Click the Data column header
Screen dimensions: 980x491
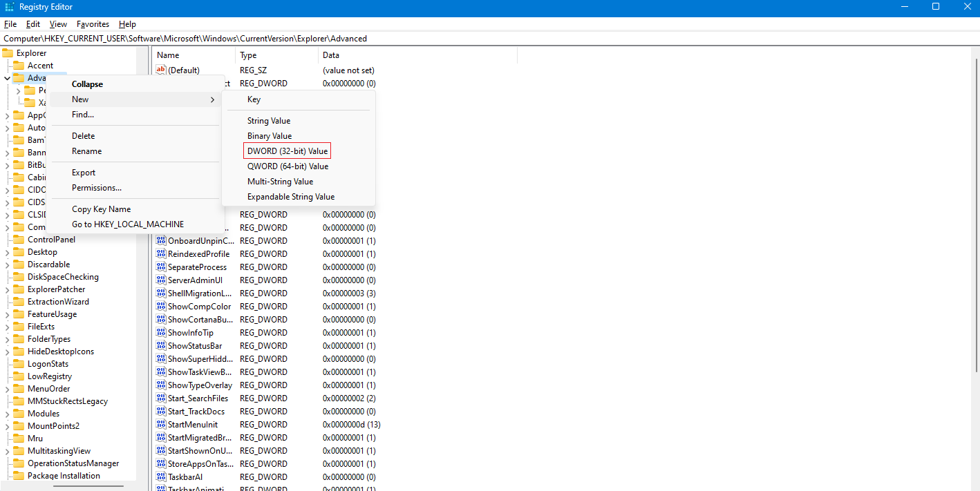pos(331,55)
